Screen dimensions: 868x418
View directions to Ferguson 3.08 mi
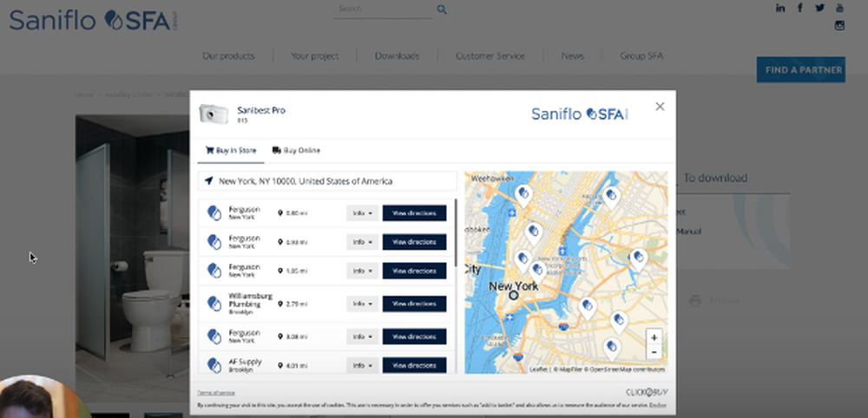(x=414, y=336)
